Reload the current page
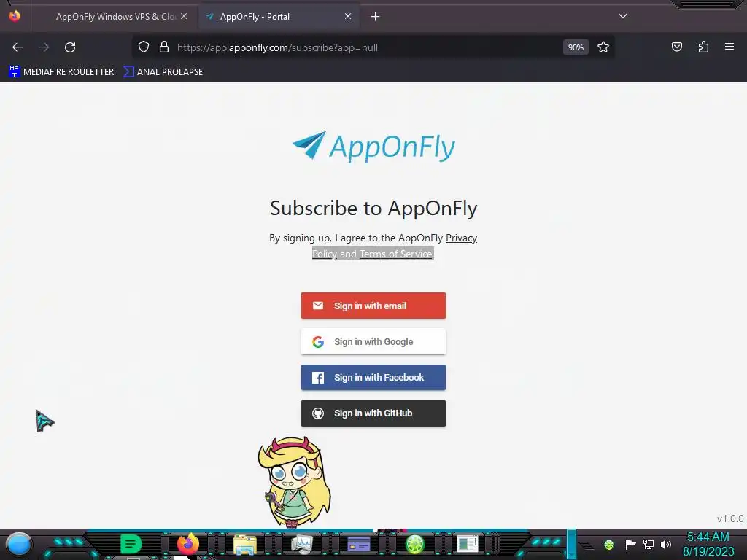The width and height of the screenshot is (747, 560). coord(70,47)
